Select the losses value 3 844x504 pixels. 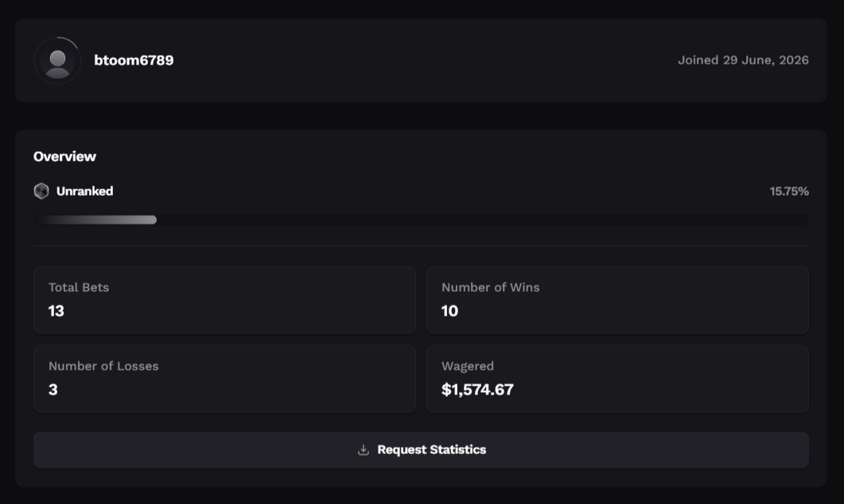pos(53,390)
